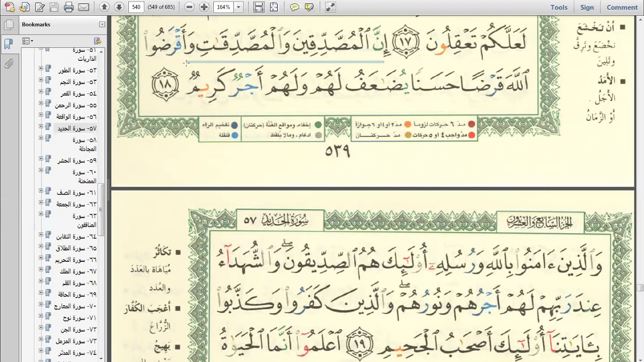The image size is (644, 362).
Task: Select bookmark ٦٠- سورة الممتحنة
Action: click(x=84, y=176)
